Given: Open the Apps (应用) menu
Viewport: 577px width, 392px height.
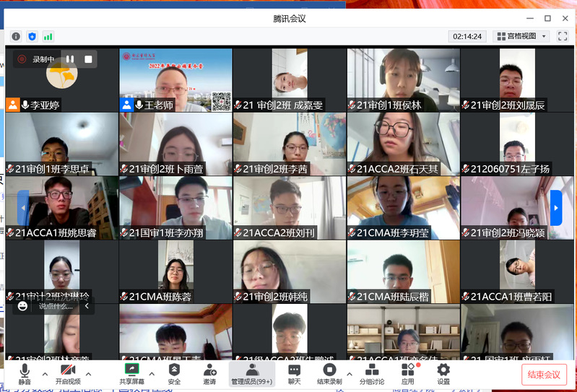Looking at the screenshot, I should [x=408, y=374].
